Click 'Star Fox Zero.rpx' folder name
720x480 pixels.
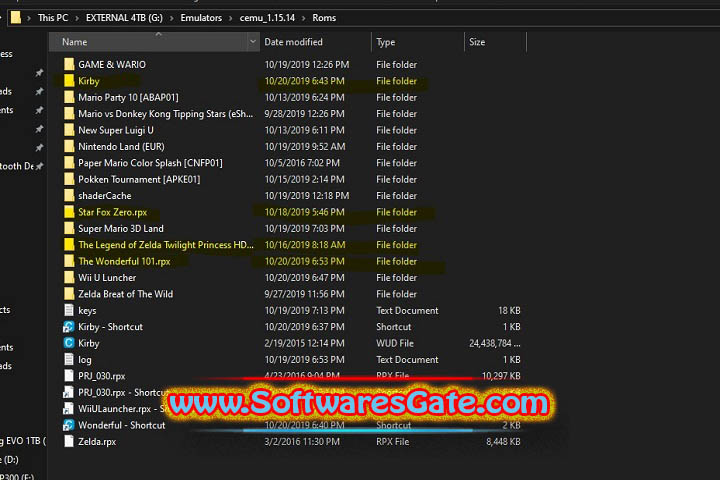[112, 212]
